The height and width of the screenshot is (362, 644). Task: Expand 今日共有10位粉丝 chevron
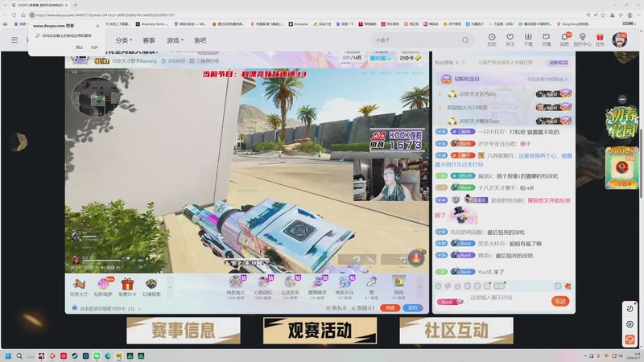[566, 79]
